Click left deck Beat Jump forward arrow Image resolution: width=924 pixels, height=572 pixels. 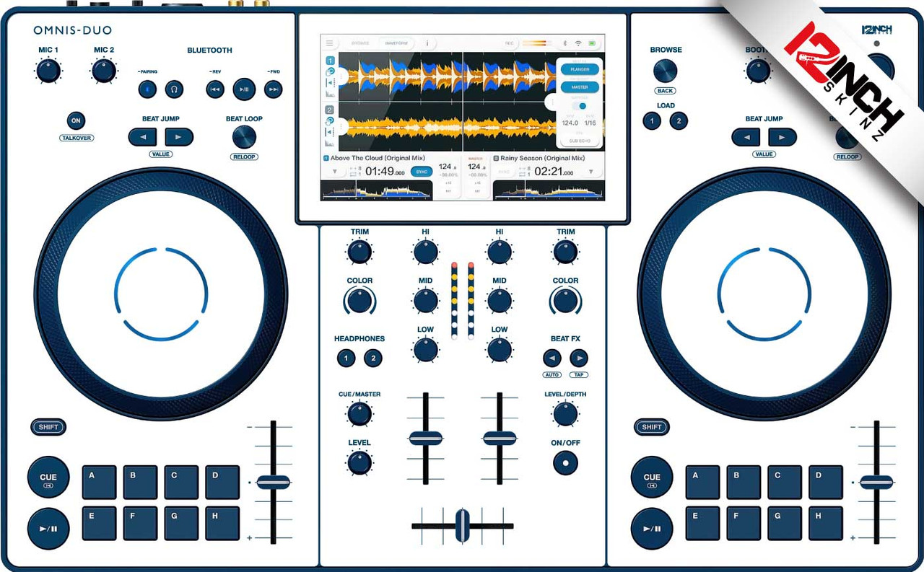(179, 137)
